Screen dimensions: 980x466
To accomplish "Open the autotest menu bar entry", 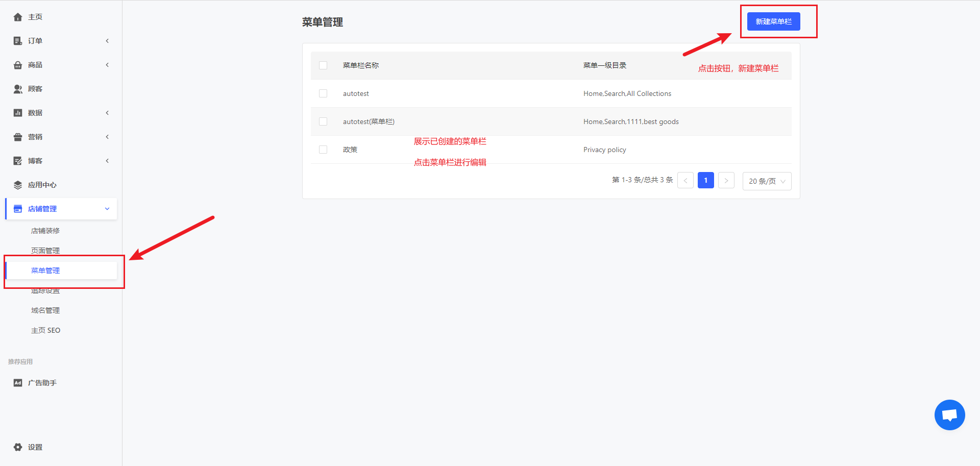I will pyautogui.click(x=356, y=93).
